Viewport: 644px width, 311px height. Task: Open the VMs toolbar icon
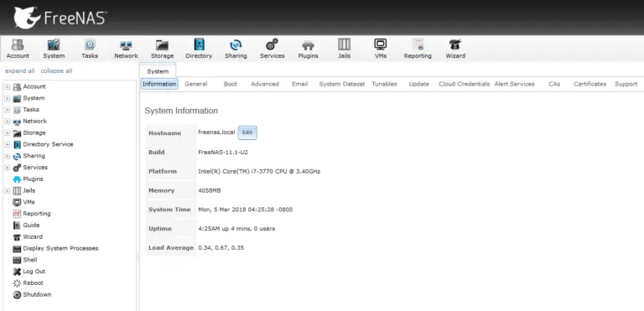[381, 49]
